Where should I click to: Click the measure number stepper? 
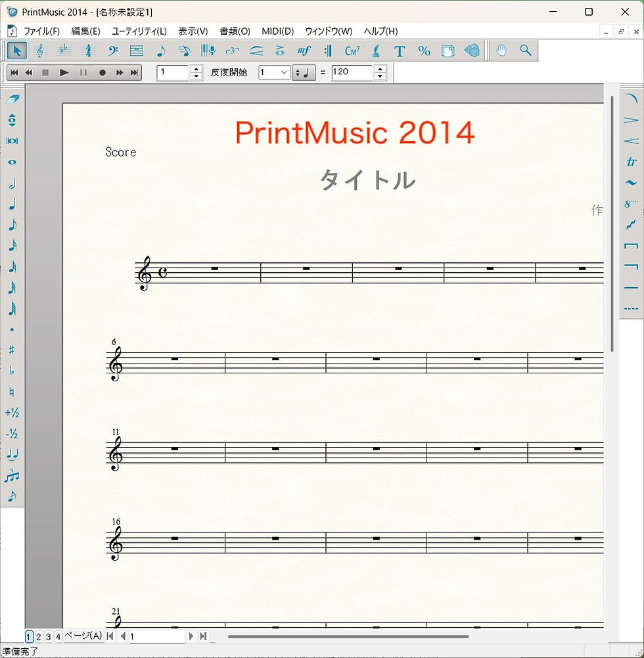tap(196, 72)
